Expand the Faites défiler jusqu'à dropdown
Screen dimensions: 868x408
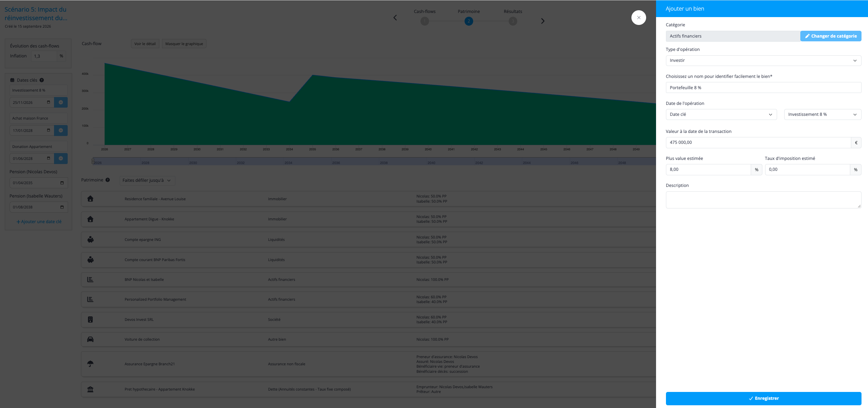click(147, 180)
